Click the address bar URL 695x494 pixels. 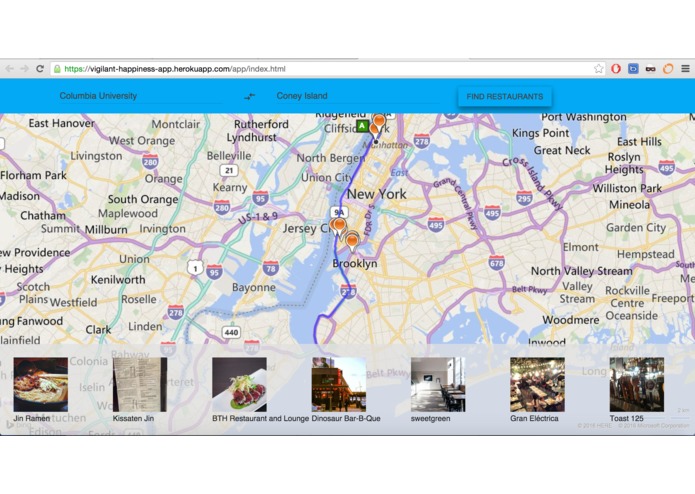point(175,69)
